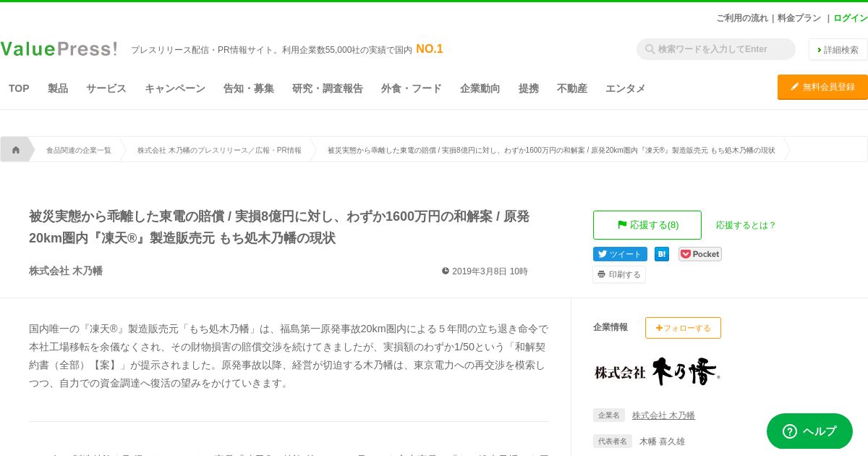Click 無料会員登録 registration button
Screen dimensions: 868x456
(822, 87)
